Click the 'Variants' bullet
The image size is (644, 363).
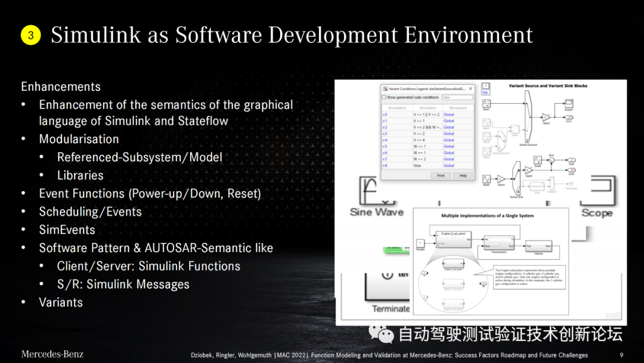61,302
